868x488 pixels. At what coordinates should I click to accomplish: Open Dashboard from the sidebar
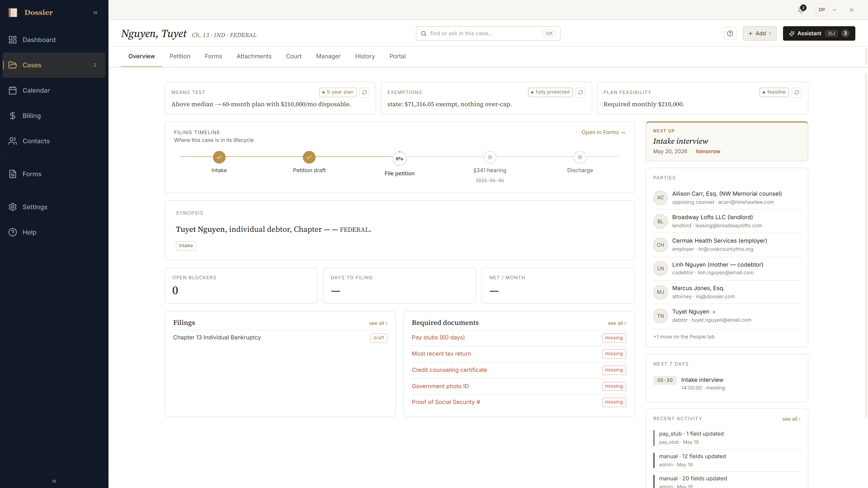click(54, 40)
